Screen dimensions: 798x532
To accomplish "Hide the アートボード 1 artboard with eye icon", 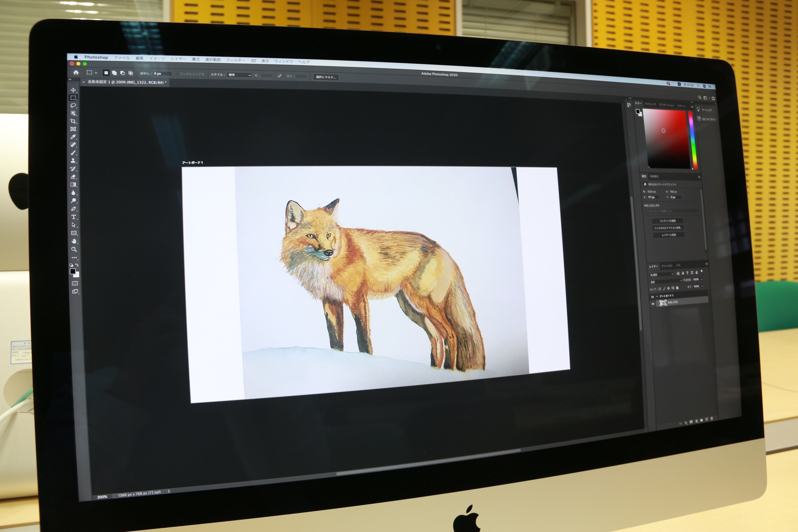I will coord(652,297).
